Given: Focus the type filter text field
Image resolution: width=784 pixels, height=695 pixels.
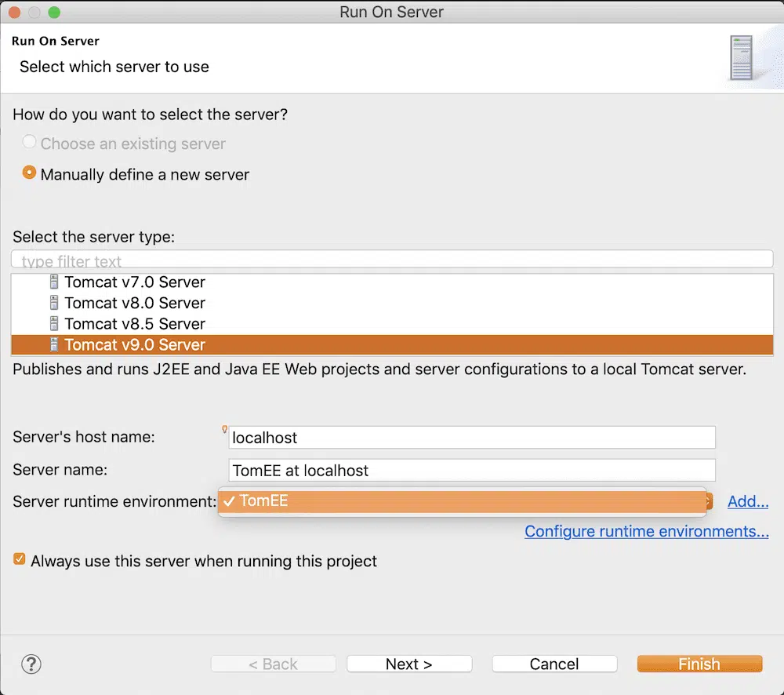Looking at the screenshot, I should coord(392,260).
